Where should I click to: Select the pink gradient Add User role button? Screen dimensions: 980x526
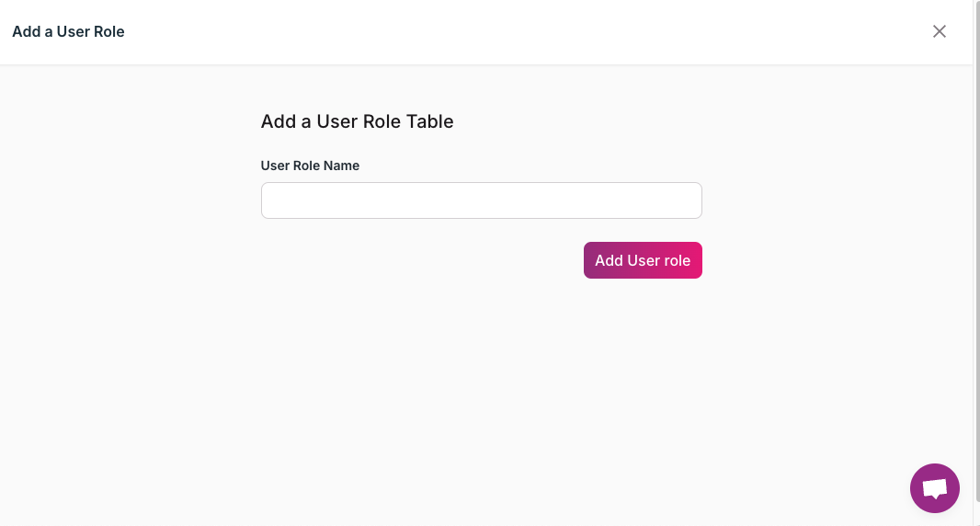point(642,260)
